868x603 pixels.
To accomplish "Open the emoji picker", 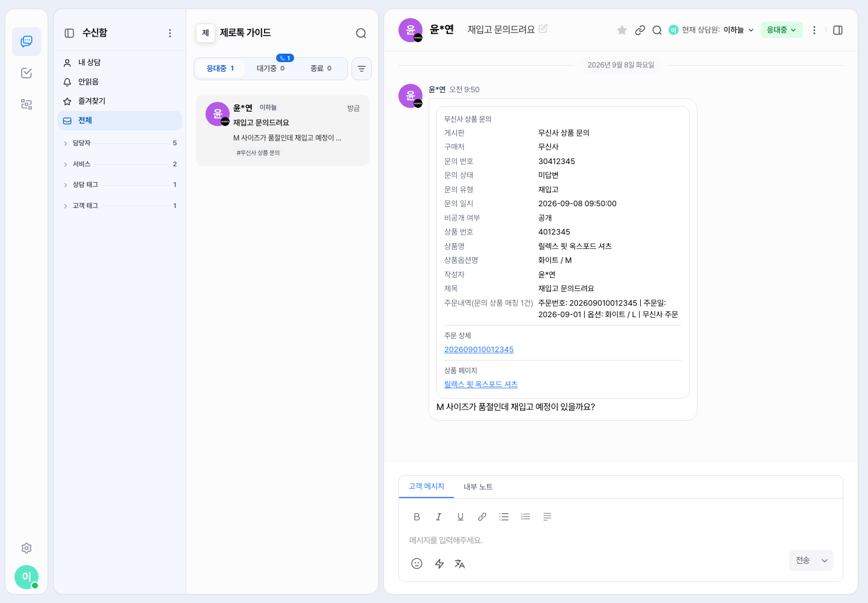I will point(417,563).
